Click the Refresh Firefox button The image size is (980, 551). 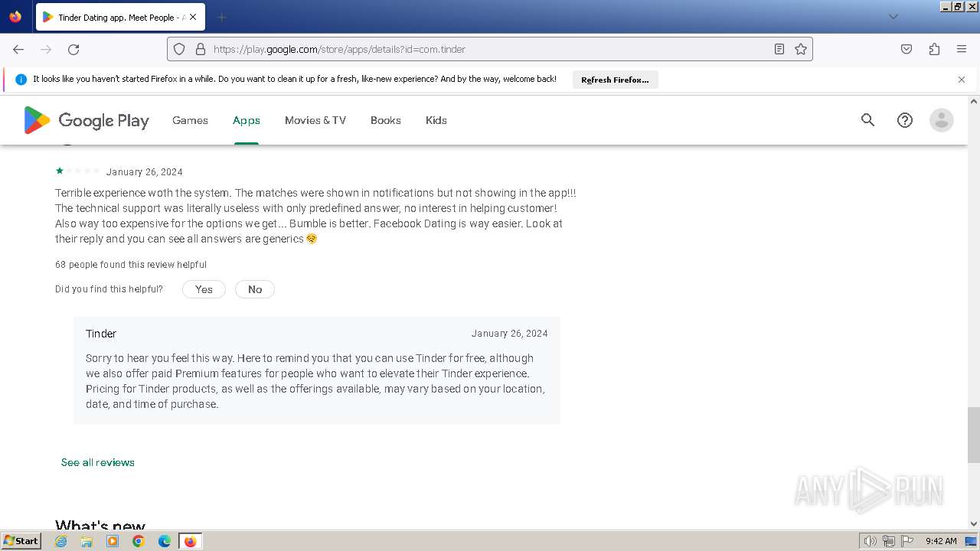point(615,80)
